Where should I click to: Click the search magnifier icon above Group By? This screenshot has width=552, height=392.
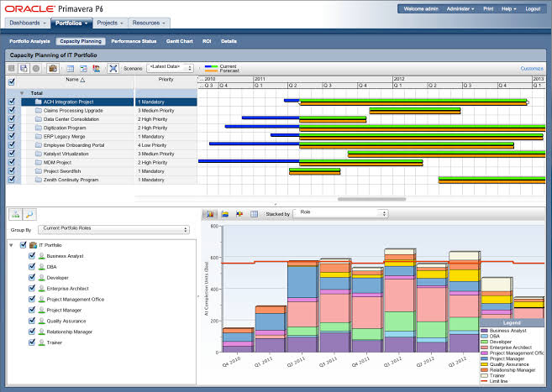(29, 214)
